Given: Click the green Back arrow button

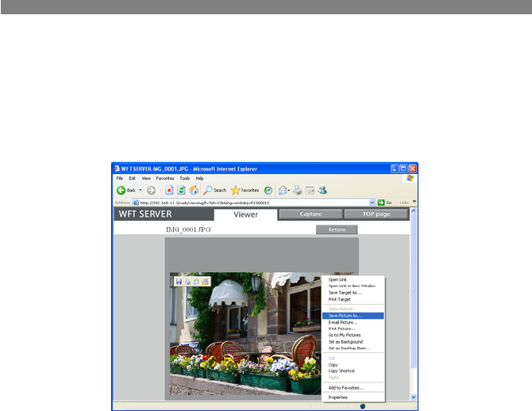Looking at the screenshot, I should (x=121, y=190).
